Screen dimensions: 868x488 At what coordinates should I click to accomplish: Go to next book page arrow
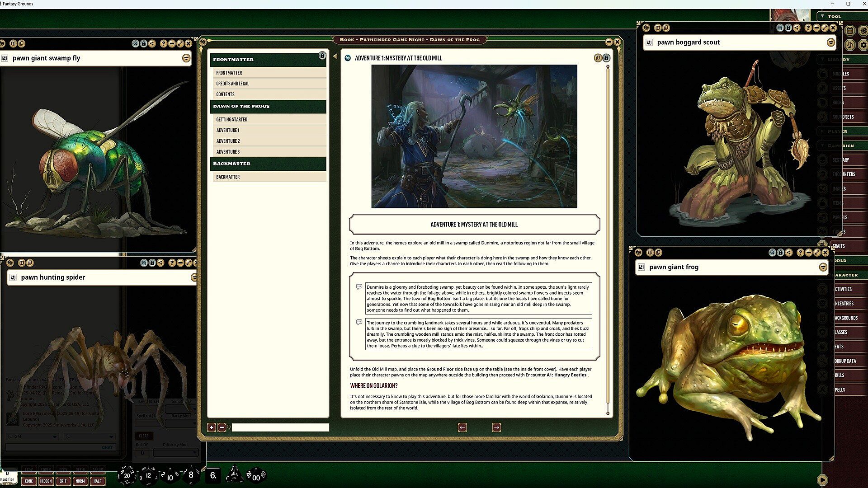click(496, 427)
